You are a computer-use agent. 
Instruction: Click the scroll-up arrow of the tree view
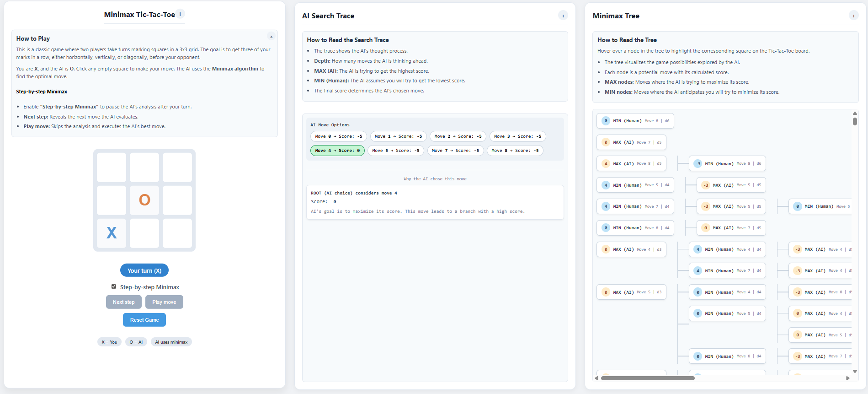point(855,113)
